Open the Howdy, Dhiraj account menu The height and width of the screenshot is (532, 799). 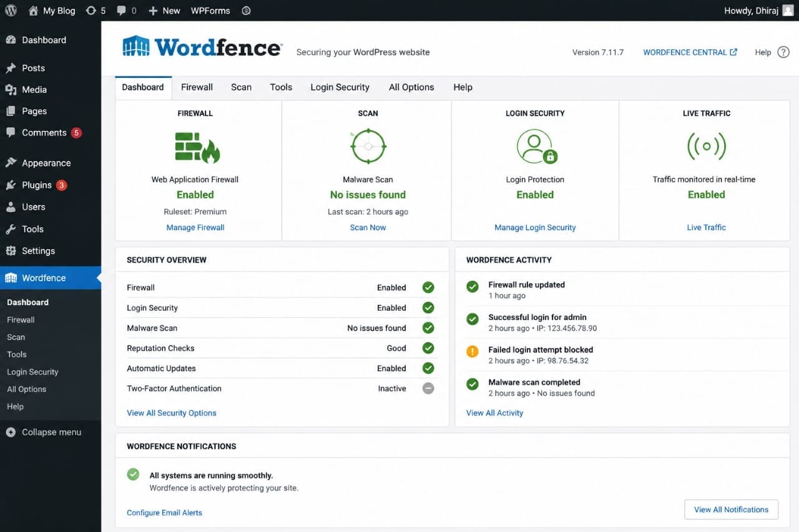[759, 11]
